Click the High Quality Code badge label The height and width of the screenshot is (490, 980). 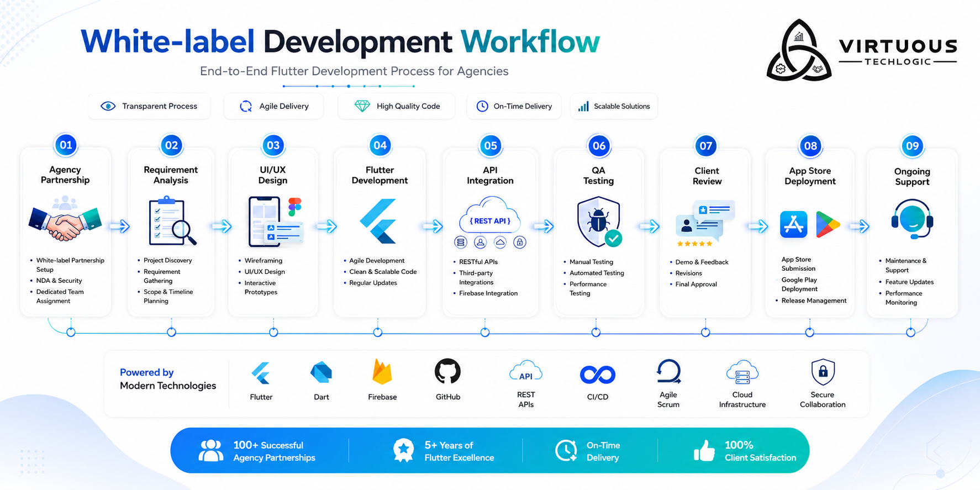pyautogui.click(x=408, y=106)
